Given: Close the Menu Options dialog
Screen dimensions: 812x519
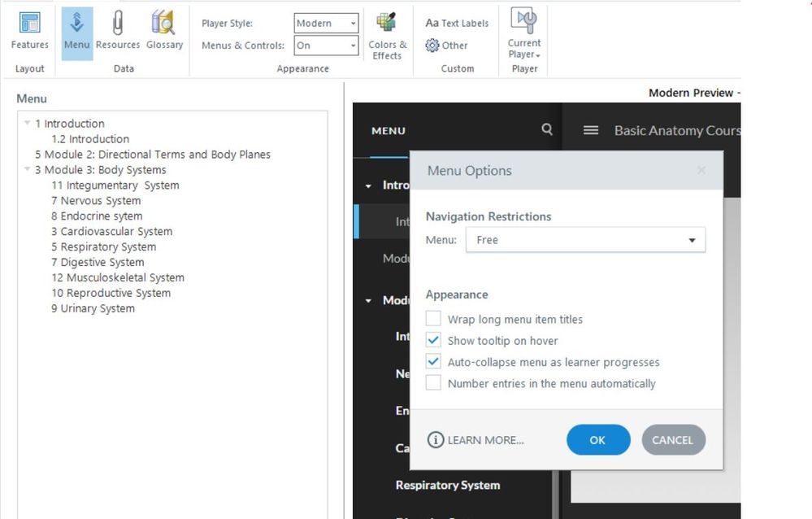Looking at the screenshot, I should tap(701, 170).
